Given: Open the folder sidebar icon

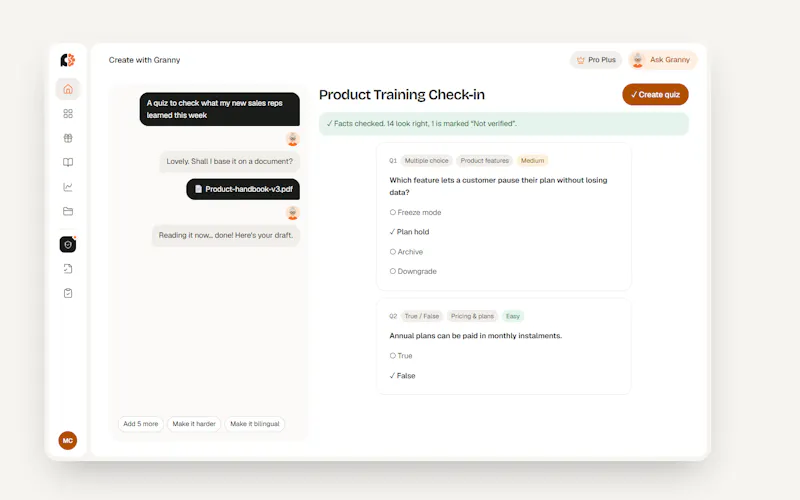Looking at the screenshot, I should pyautogui.click(x=68, y=211).
